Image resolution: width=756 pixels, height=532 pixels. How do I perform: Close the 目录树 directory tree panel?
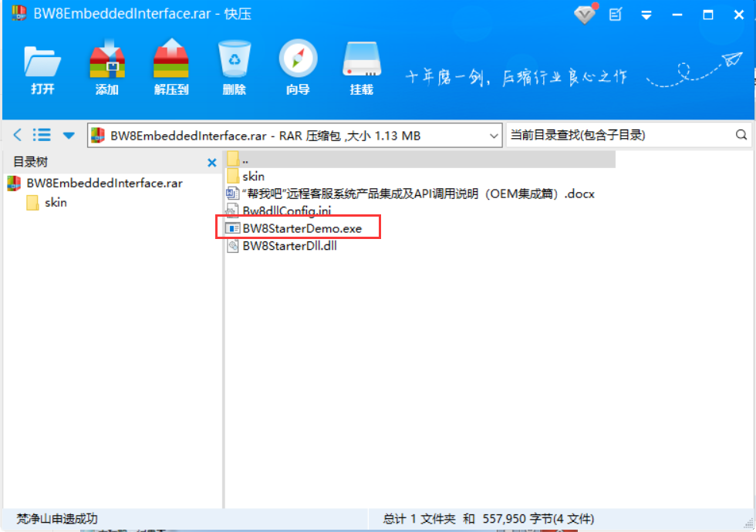coord(211,163)
